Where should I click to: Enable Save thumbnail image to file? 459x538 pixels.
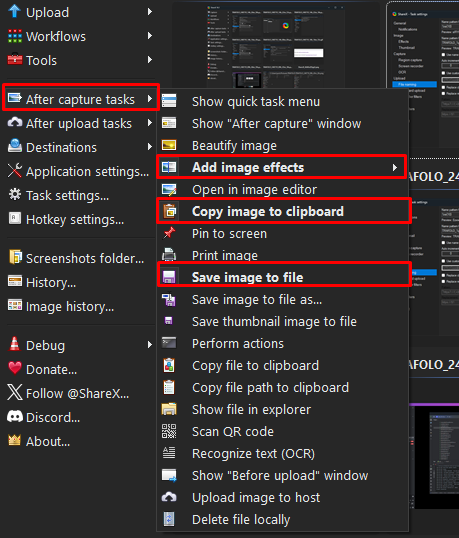click(283, 321)
